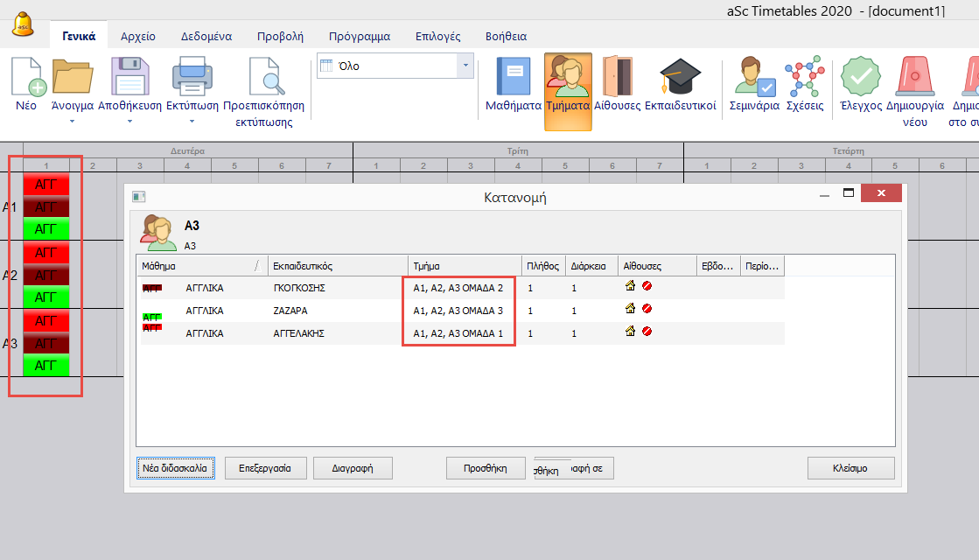Open the Σεμινάρια seminars icon
Viewport: 979px width, 560px height.
point(754,79)
